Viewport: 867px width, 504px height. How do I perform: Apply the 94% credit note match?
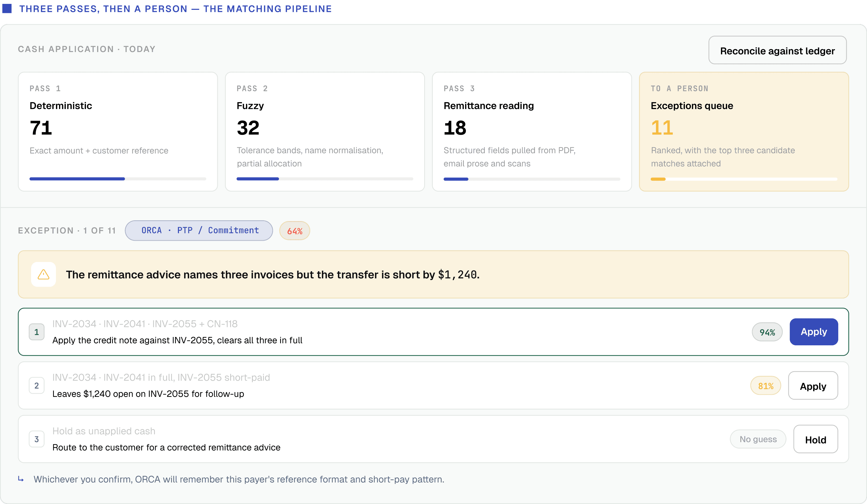coord(814,332)
